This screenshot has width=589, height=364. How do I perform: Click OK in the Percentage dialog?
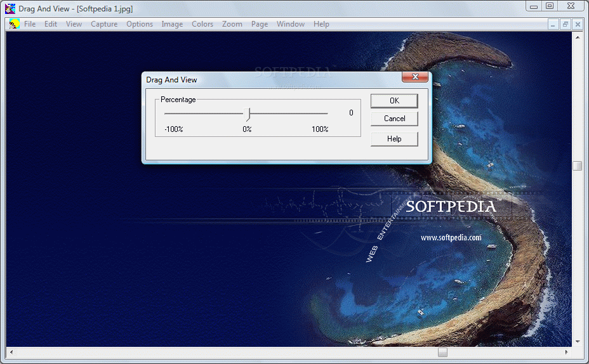pos(394,101)
